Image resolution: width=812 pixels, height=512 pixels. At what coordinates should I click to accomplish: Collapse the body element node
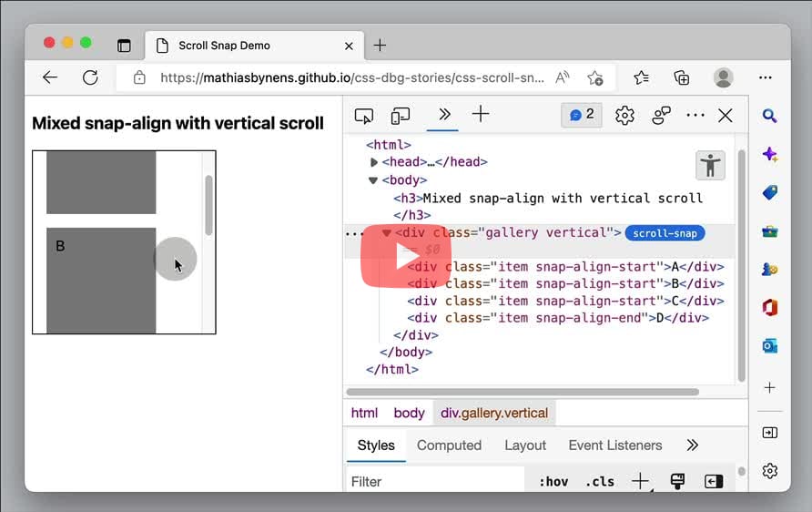point(373,180)
